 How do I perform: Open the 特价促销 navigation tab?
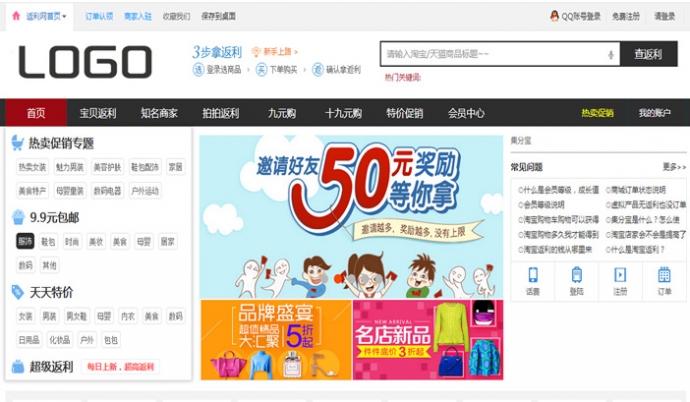(x=404, y=113)
